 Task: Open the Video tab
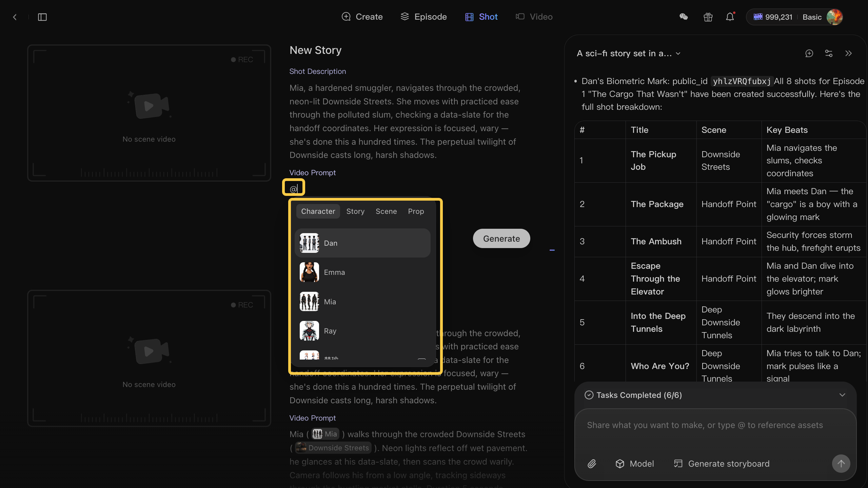[x=534, y=17]
